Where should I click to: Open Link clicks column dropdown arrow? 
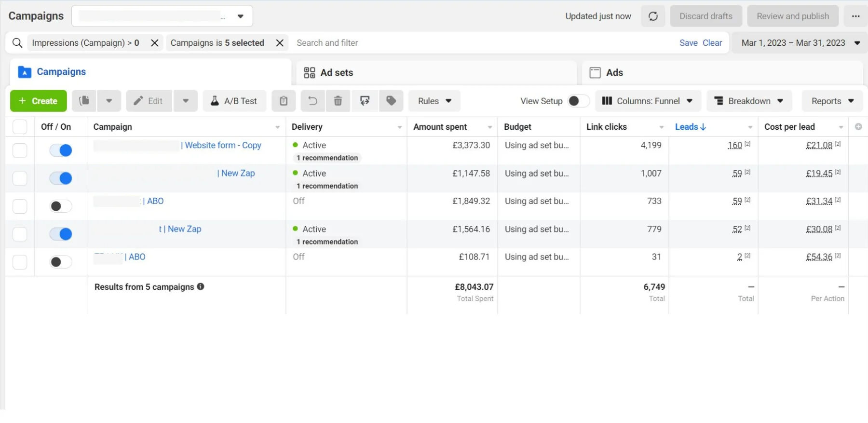[661, 127]
